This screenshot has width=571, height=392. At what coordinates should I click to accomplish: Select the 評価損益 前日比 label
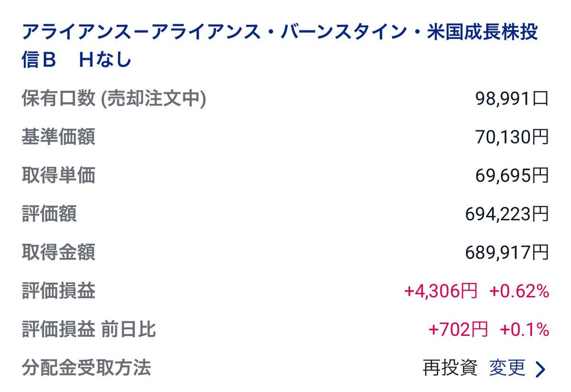[89, 329]
